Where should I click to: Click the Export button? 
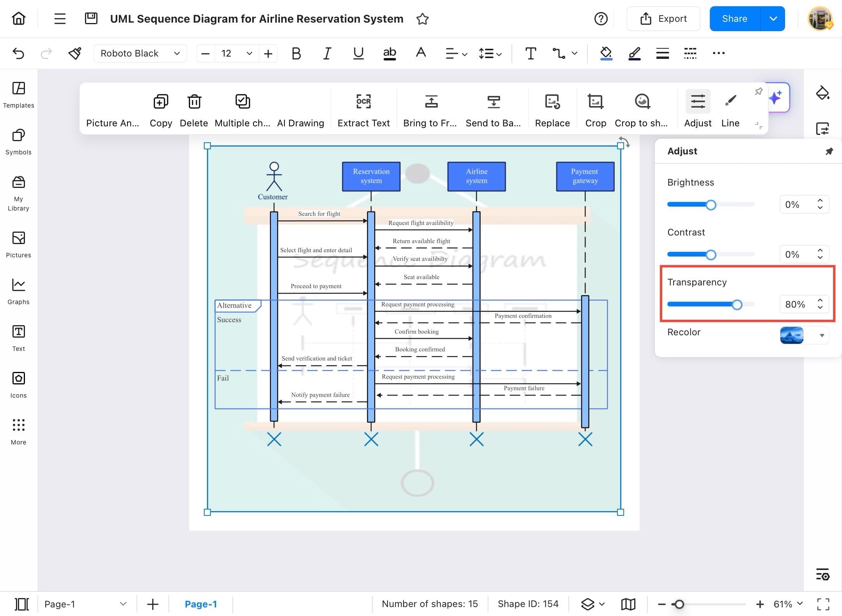point(663,18)
